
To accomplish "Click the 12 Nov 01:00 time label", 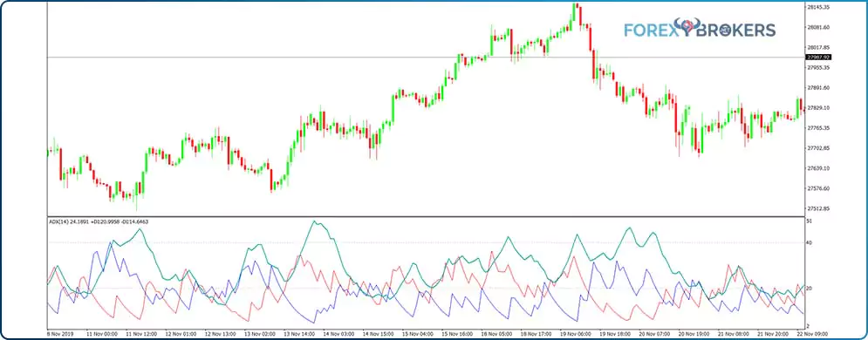I will click(x=181, y=334).
